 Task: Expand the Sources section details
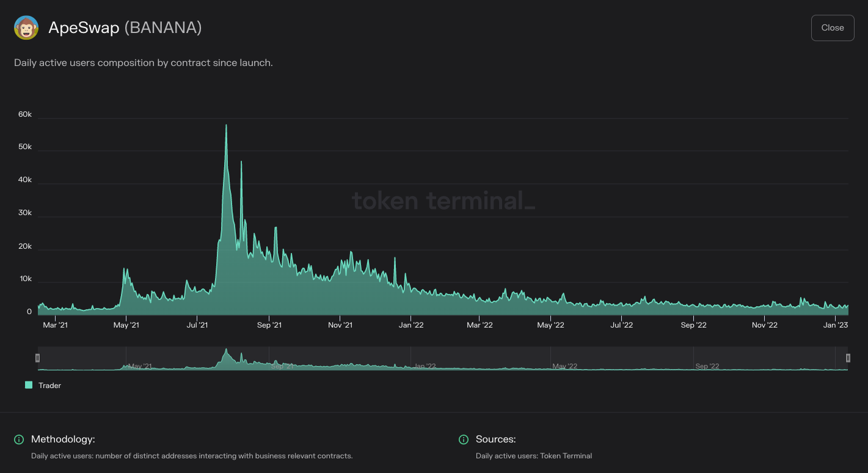pos(463,439)
